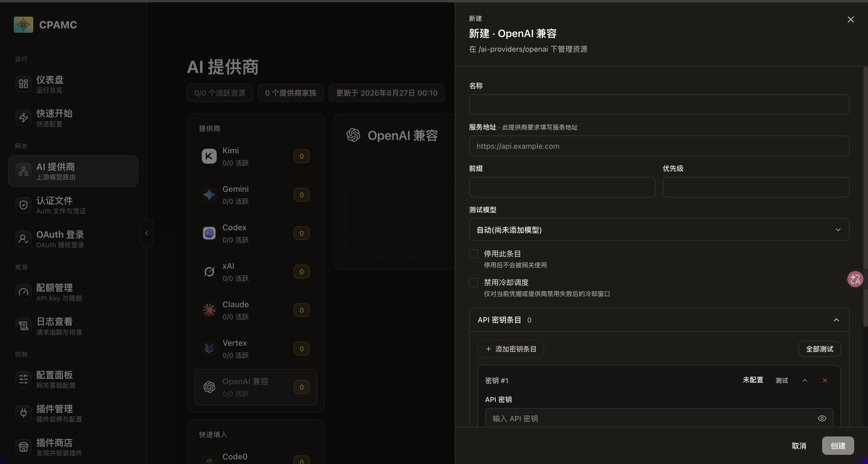Click the 全部测试 button
Screen dimensions: 868x464
[x=819, y=349]
